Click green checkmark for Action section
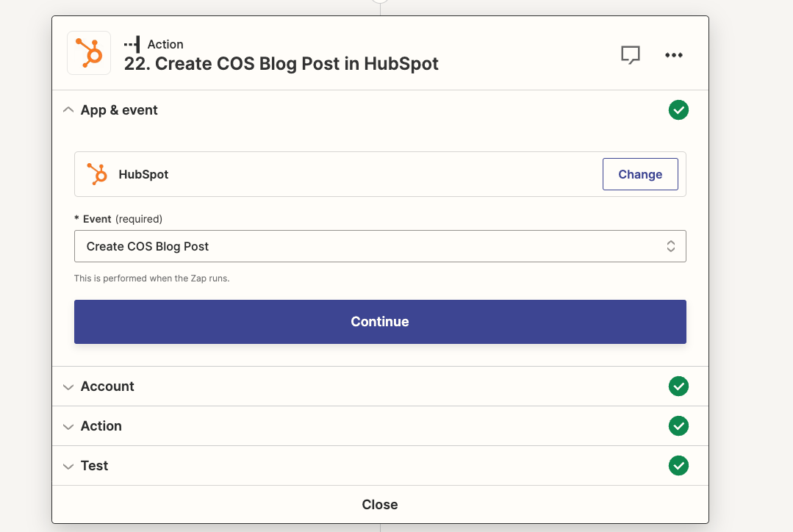Viewport: 793px width, 532px height. point(678,425)
